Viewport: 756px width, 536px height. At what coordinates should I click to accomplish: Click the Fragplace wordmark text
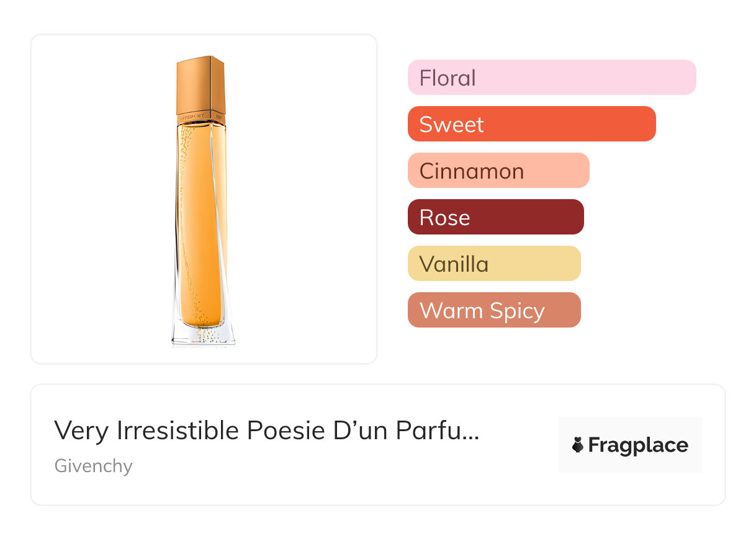pyautogui.click(x=638, y=445)
